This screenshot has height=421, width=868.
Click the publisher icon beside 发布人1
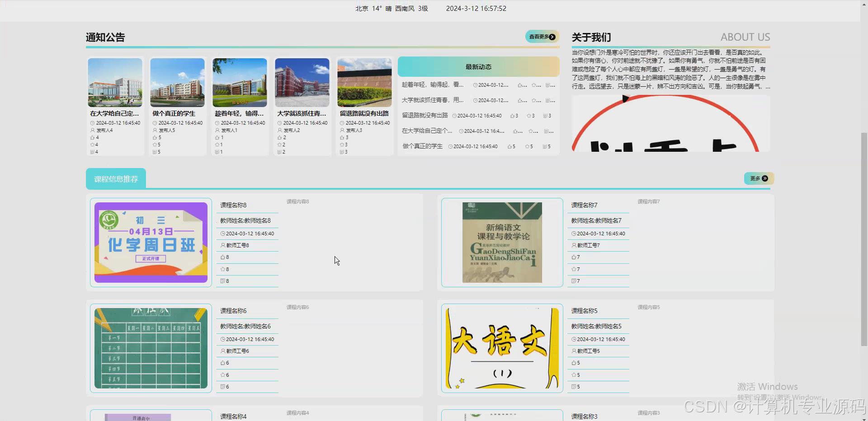[x=217, y=130]
